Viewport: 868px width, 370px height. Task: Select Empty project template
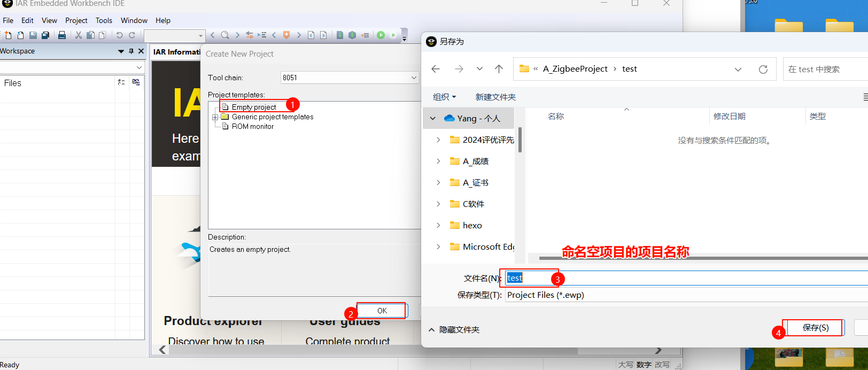[254, 107]
